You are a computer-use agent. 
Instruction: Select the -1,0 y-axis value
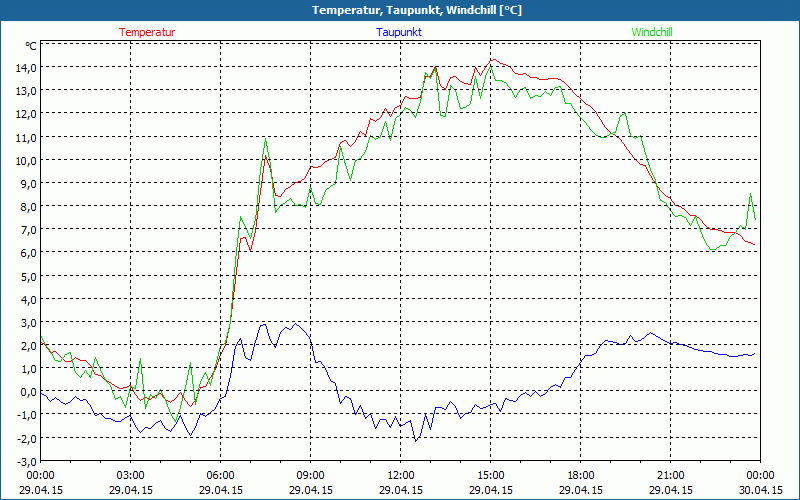coord(26,415)
